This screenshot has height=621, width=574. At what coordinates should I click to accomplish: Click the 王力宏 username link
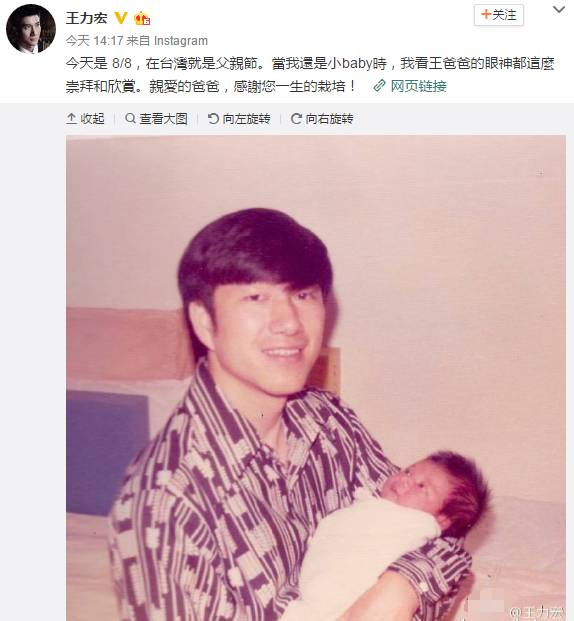click(86, 18)
